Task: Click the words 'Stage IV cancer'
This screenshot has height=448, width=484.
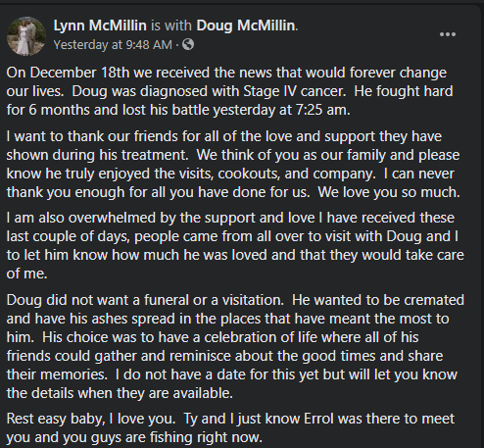Action: coord(294,91)
